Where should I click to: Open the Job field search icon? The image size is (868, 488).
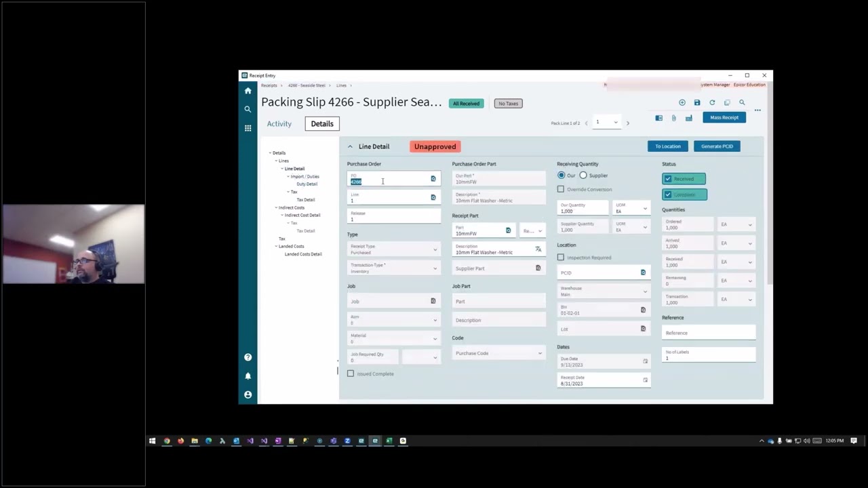click(433, 301)
